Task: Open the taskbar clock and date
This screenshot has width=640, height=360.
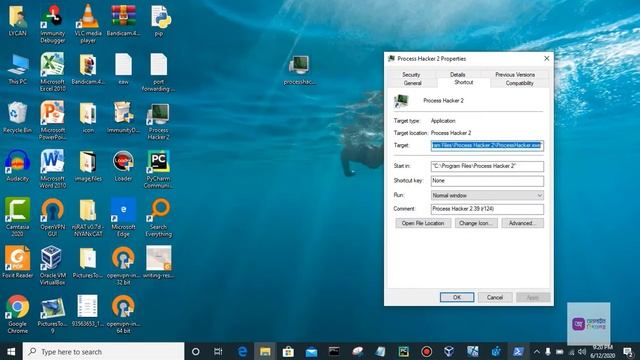Action: tap(603, 351)
